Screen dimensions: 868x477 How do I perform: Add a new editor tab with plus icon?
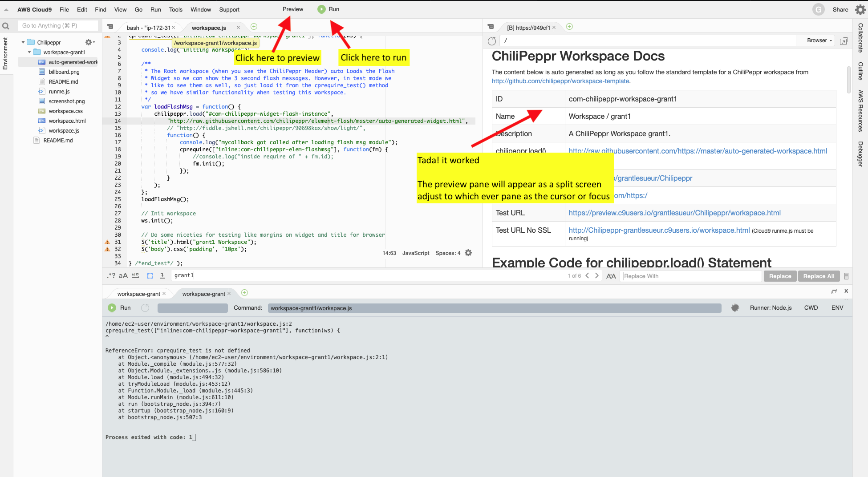[254, 27]
